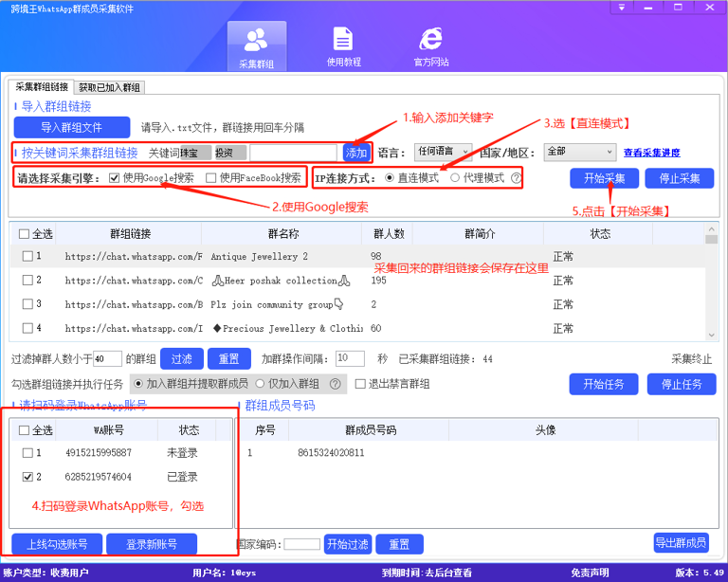
Task: Click the 上线勾选账号 button
Action: pos(57,544)
